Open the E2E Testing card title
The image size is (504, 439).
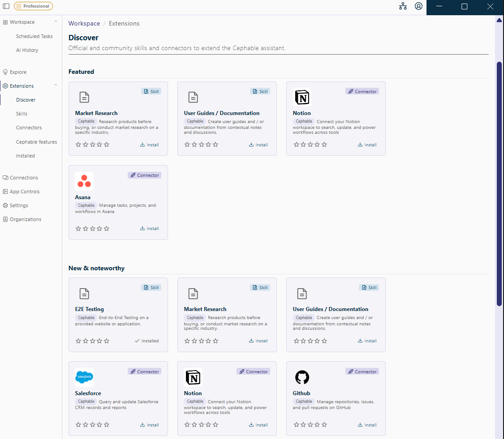tap(89, 309)
